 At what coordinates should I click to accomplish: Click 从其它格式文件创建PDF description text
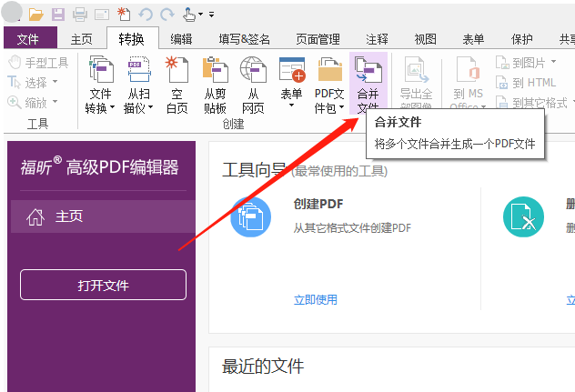click(x=352, y=228)
